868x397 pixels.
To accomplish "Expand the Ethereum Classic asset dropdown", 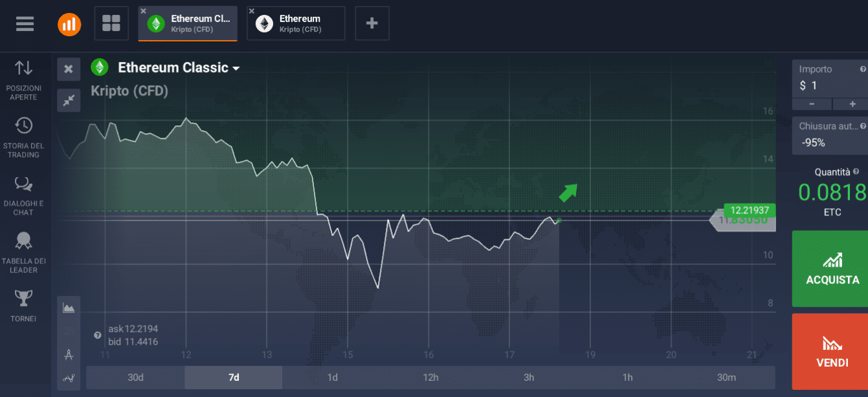I will [x=236, y=68].
